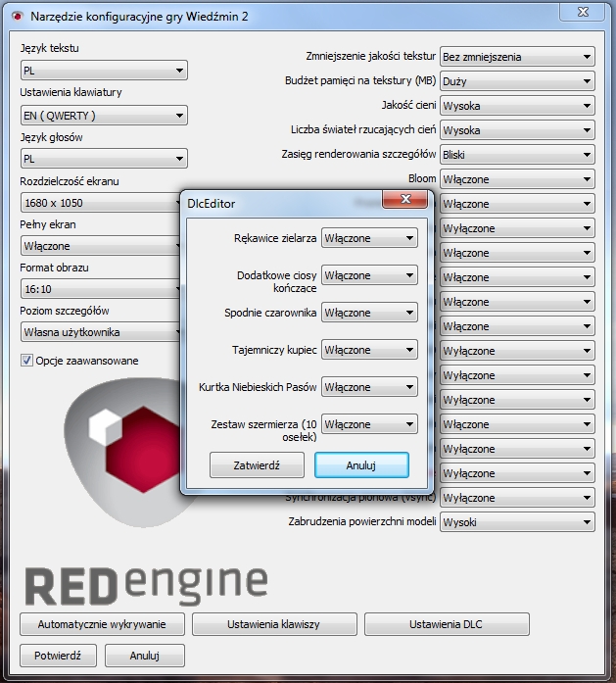Click the Zabrudzenia powierzchni modeli label
The width and height of the screenshot is (616, 683).
(362, 521)
